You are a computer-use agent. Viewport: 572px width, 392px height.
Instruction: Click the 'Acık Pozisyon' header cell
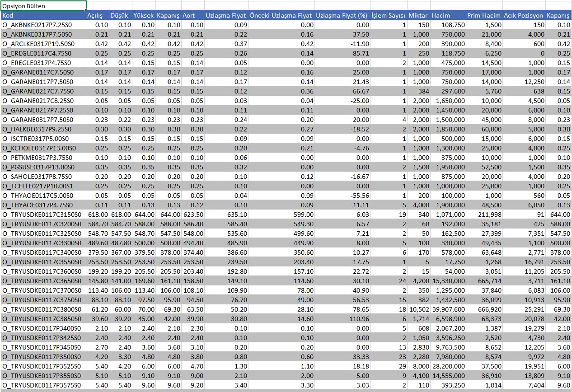coord(524,15)
